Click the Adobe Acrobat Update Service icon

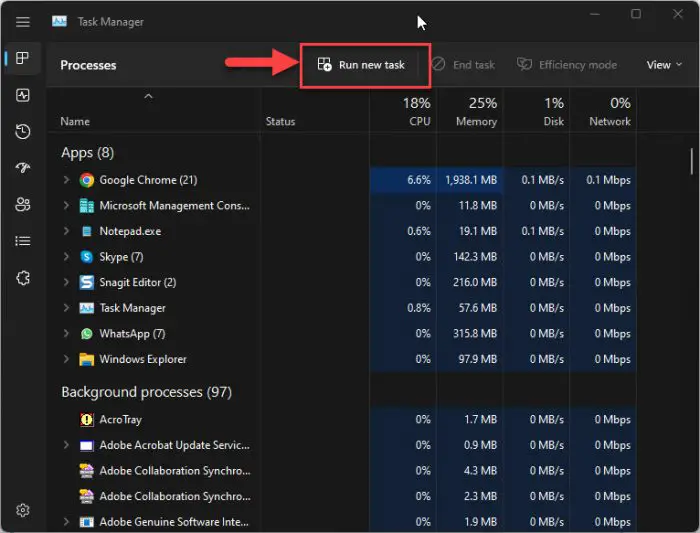click(x=87, y=446)
